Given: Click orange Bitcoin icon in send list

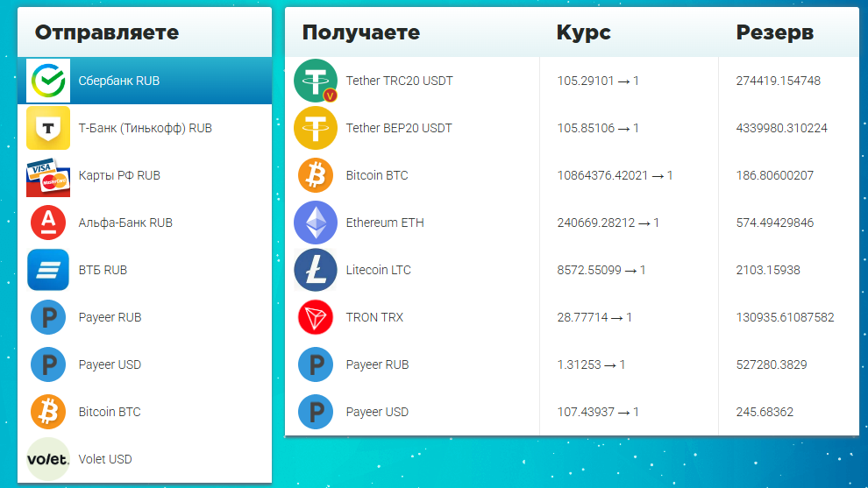Looking at the screenshot, I should point(48,412).
